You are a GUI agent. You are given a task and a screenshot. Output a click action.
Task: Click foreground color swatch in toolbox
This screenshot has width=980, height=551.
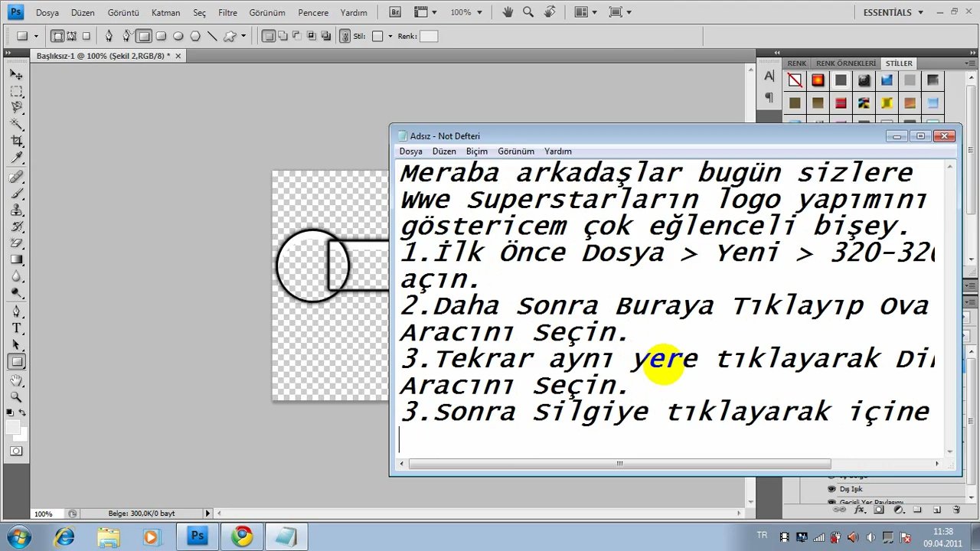[x=12, y=427]
